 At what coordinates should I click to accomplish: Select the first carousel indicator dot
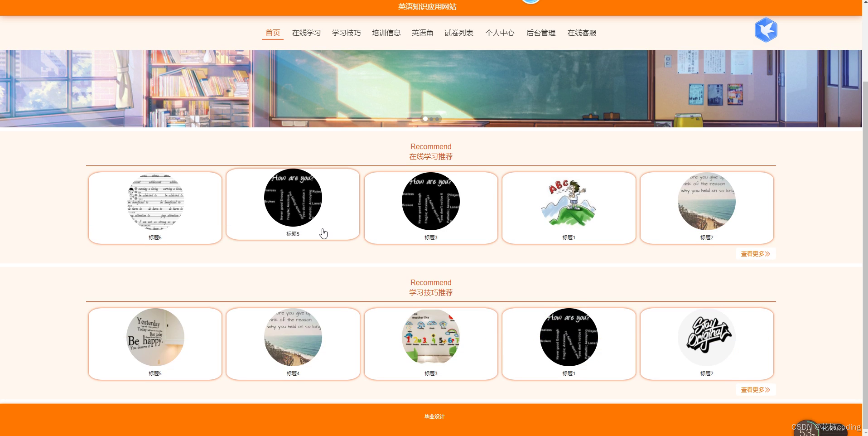click(425, 119)
